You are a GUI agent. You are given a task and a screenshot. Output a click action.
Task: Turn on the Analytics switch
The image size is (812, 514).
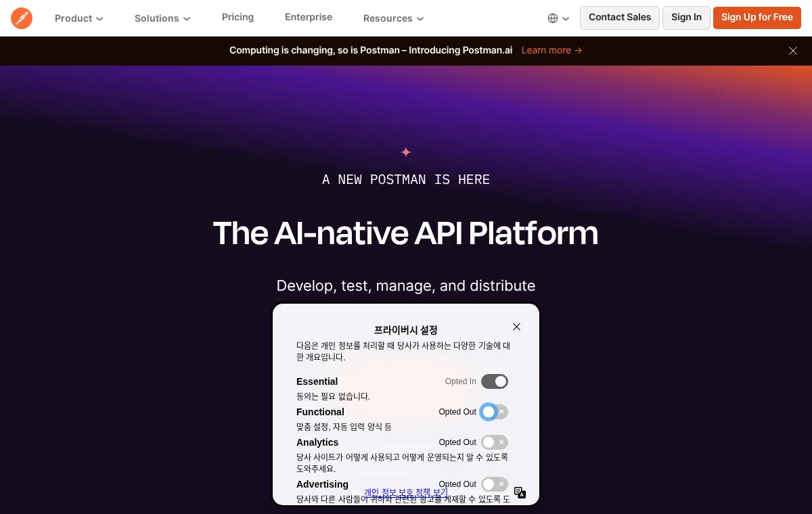(495, 442)
